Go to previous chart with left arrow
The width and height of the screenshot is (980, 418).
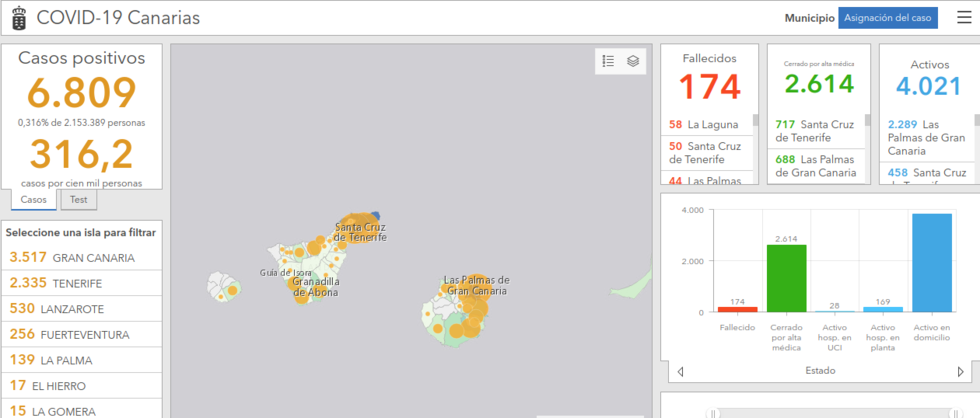[681, 371]
